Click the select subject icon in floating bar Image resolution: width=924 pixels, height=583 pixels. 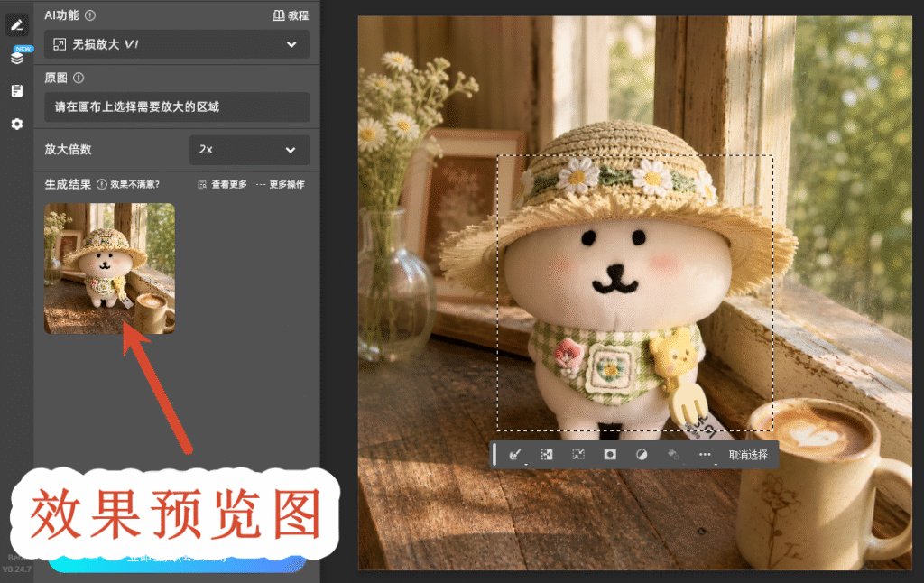pos(546,455)
